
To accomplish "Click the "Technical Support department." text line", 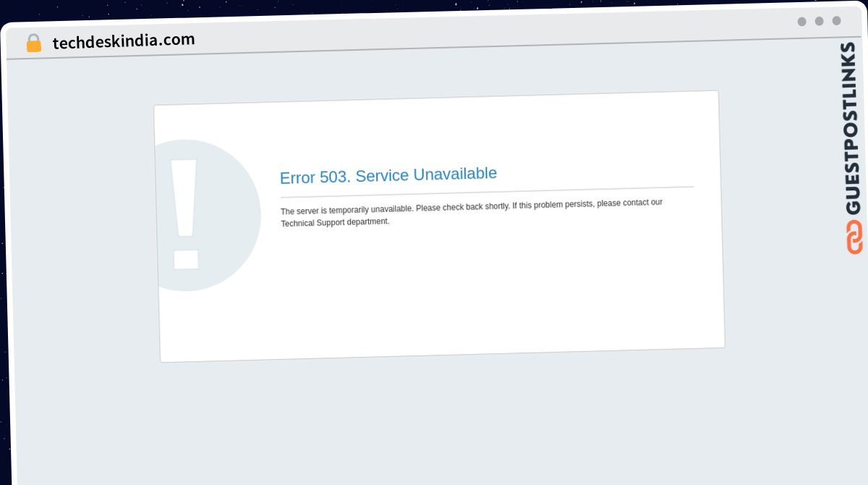I will click(335, 223).
